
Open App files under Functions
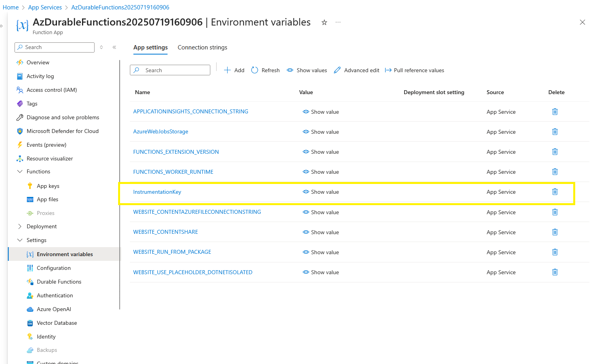pos(47,199)
